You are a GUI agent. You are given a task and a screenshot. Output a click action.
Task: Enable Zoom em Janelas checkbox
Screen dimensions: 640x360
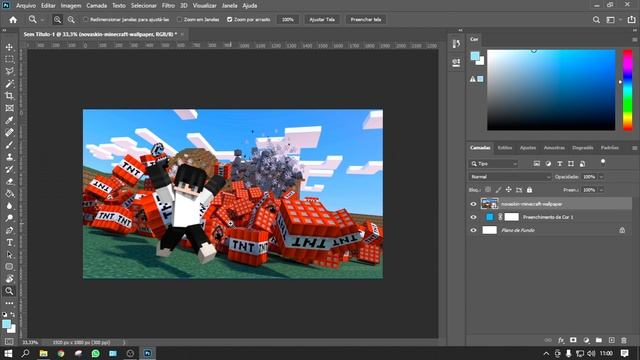[180, 20]
